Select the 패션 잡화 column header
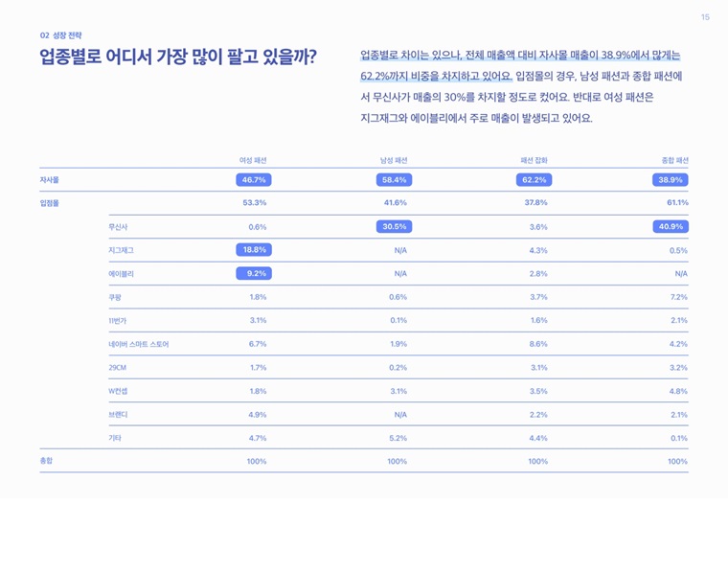728x572 pixels. [x=534, y=160]
